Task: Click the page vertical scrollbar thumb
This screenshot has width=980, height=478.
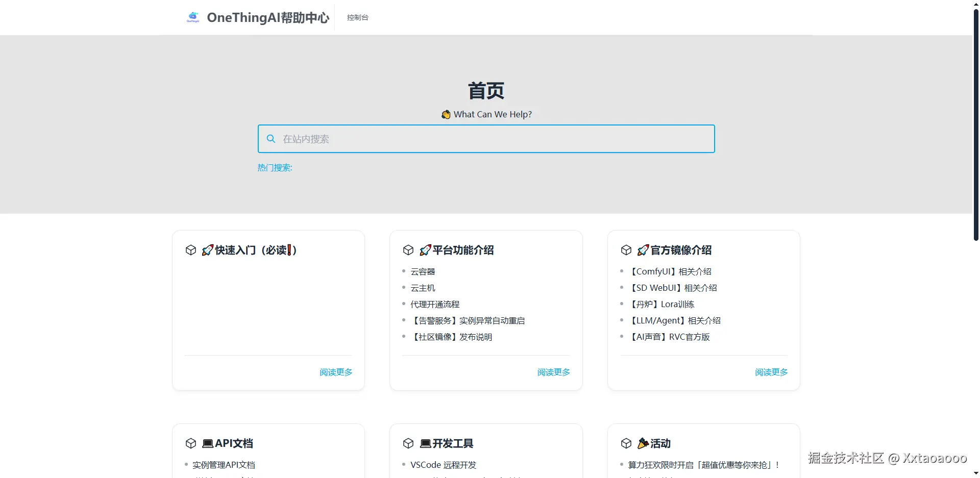Action: pyautogui.click(x=976, y=124)
